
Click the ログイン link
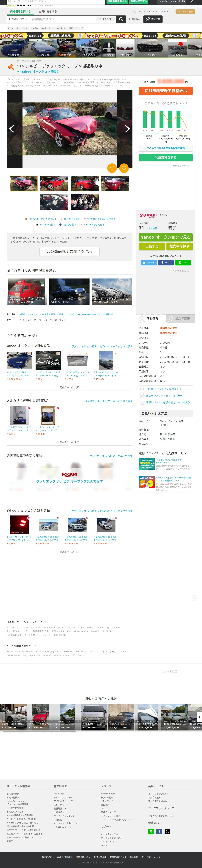(166, 11)
